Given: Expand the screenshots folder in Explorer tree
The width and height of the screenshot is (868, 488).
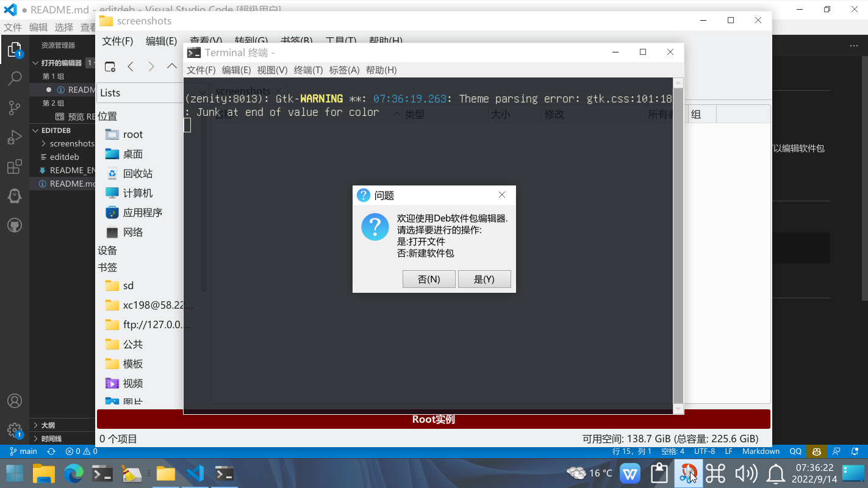Looking at the screenshot, I should [43, 144].
